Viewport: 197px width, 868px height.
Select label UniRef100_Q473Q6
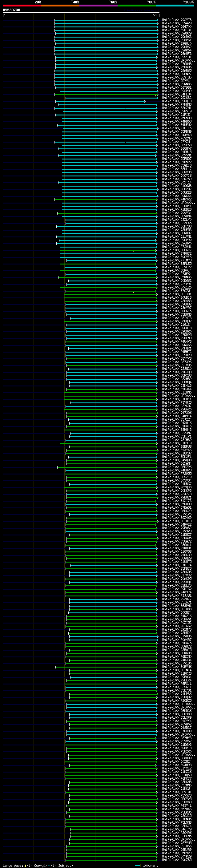click(x=177, y=413)
